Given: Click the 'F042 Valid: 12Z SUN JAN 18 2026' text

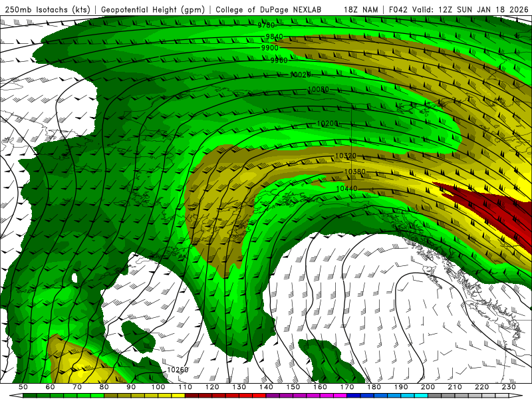Looking at the screenshot, I should tap(459, 9).
